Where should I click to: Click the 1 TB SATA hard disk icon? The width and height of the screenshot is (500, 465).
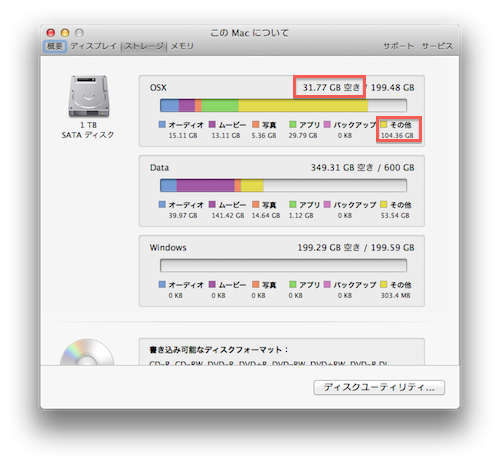(89, 96)
